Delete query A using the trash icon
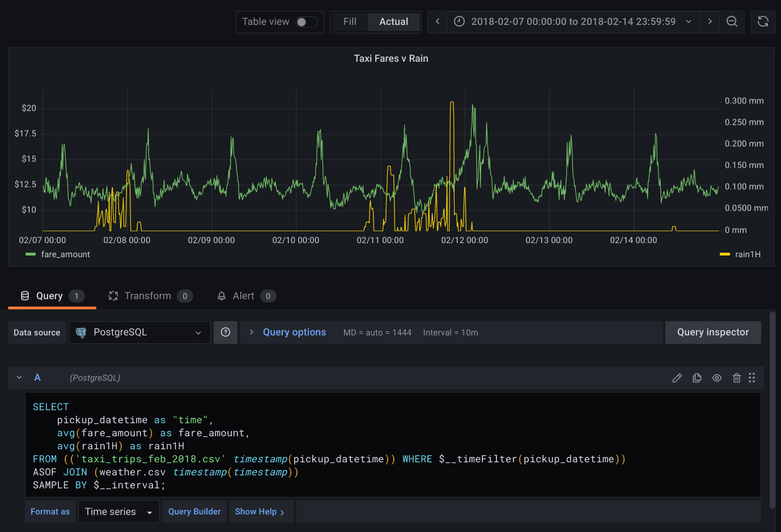 point(736,378)
